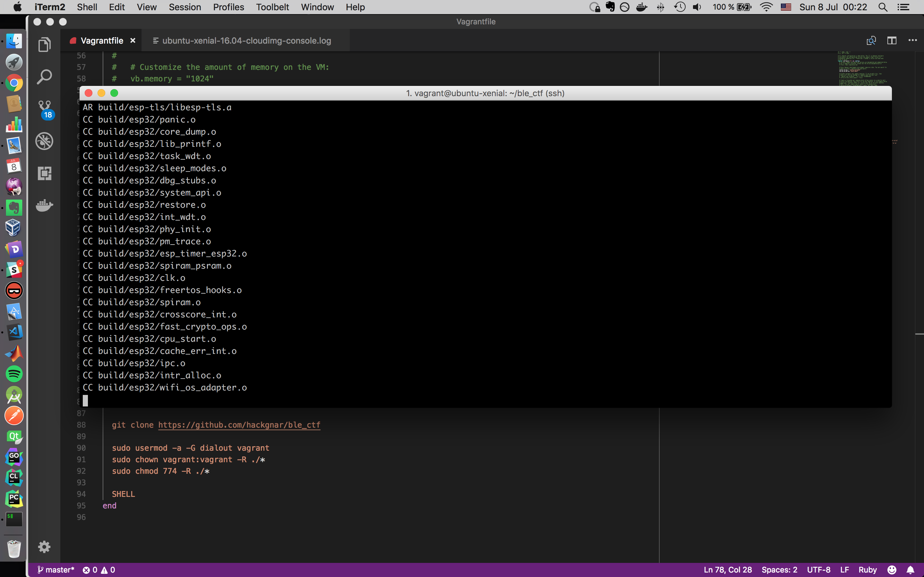Image resolution: width=924 pixels, height=577 pixels.
Task: Open the Search panel magnifier icon
Action: tap(44, 77)
